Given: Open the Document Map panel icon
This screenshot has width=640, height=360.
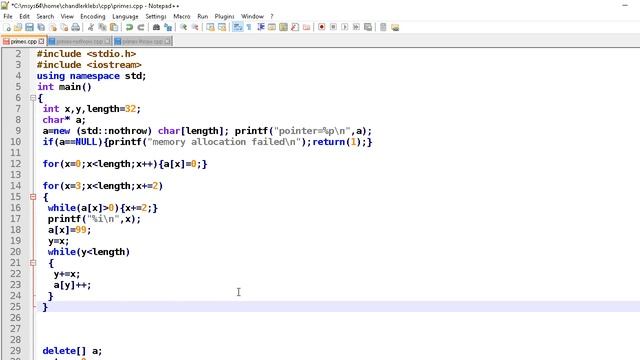Looking at the screenshot, I should 283,27.
